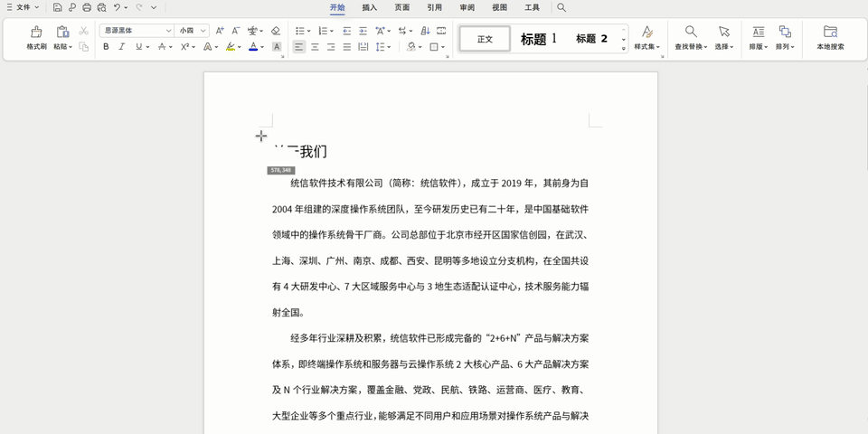Open the font size dropdown (小四)
The height and width of the screenshot is (434, 868).
click(203, 31)
